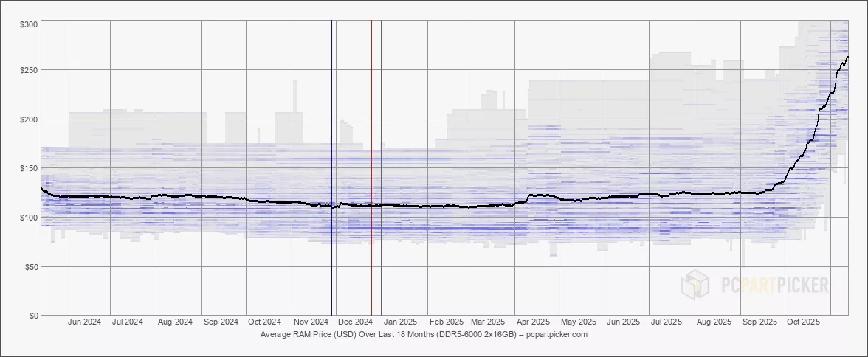Select the Jun 2024 x-axis label
Screen dimensions: 868x357
(x=84, y=322)
